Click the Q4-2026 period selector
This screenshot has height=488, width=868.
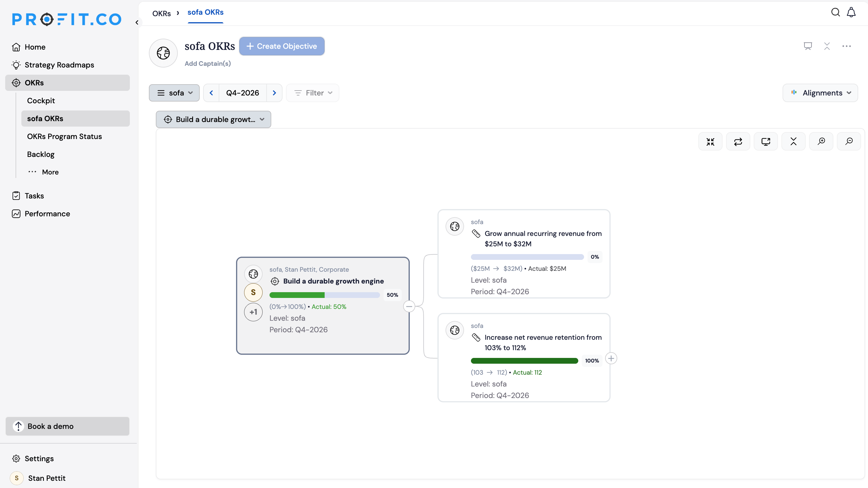[x=243, y=93]
